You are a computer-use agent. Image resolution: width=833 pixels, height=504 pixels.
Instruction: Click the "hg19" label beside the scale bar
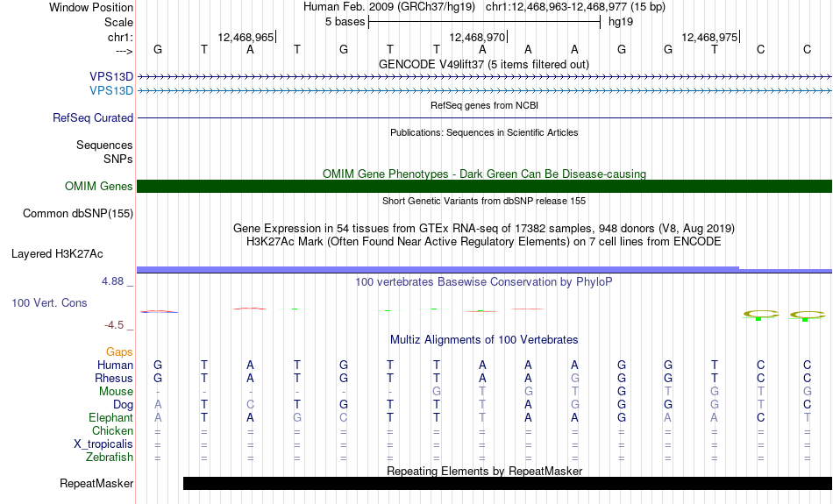point(621,22)
